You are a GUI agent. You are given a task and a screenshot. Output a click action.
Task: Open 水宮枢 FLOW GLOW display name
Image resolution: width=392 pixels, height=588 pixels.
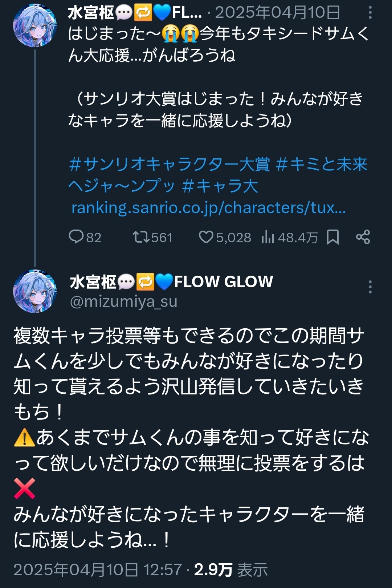(171, 282)
